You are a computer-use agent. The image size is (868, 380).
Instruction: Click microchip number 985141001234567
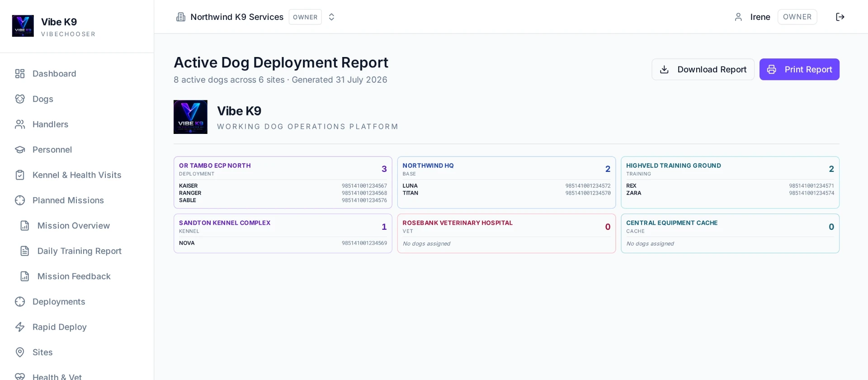364,186
